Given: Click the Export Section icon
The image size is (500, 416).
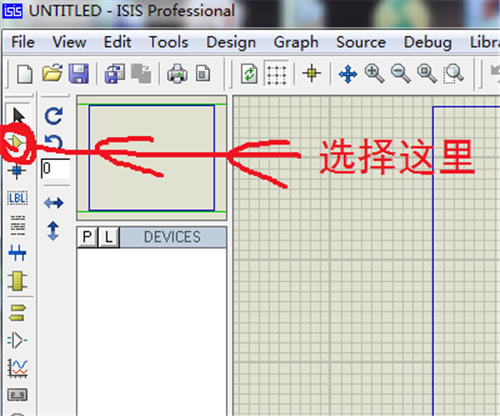Looking at the screenshot, I should coord(141,73).
